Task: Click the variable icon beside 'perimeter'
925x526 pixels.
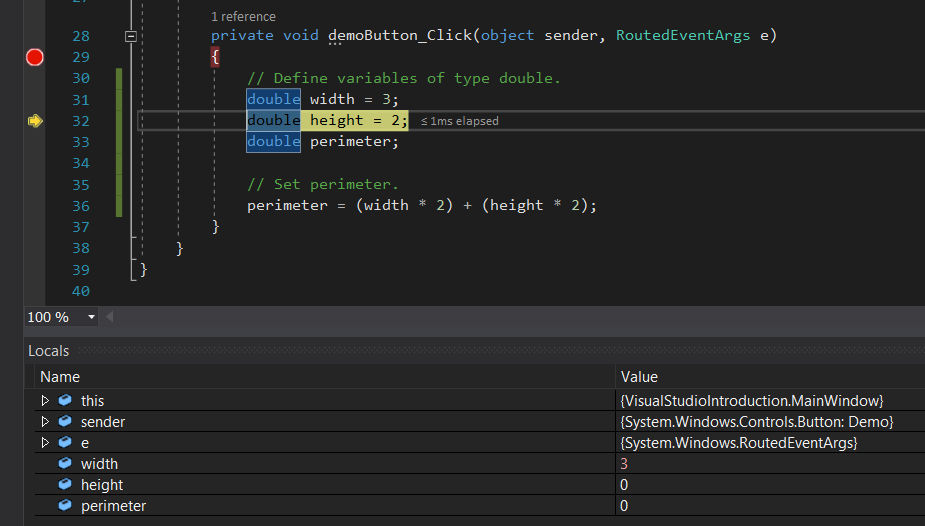Action: 65,506
